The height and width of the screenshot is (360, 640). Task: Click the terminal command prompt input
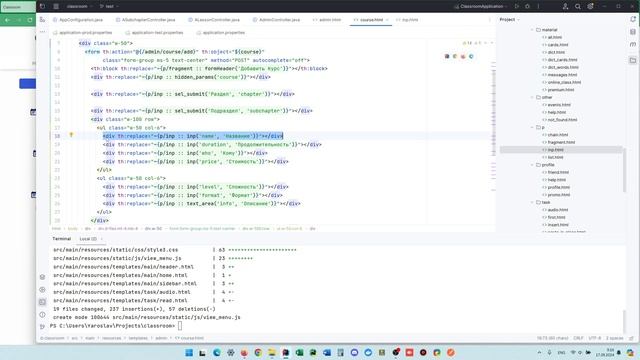(180, 326)
